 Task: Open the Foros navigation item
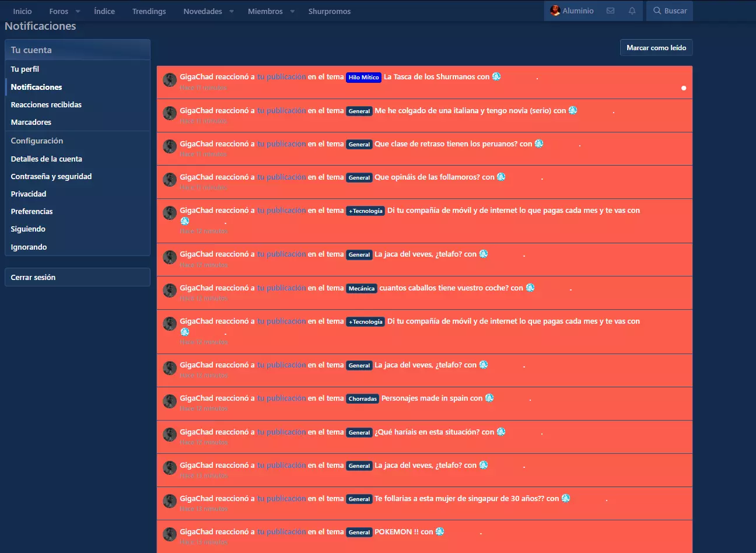[x=58, y=11]
